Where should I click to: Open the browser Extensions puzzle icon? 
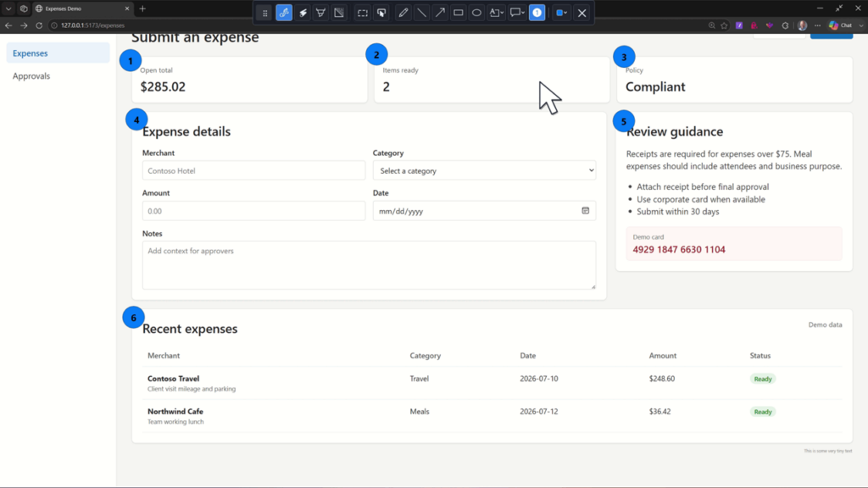click(785, 25)
